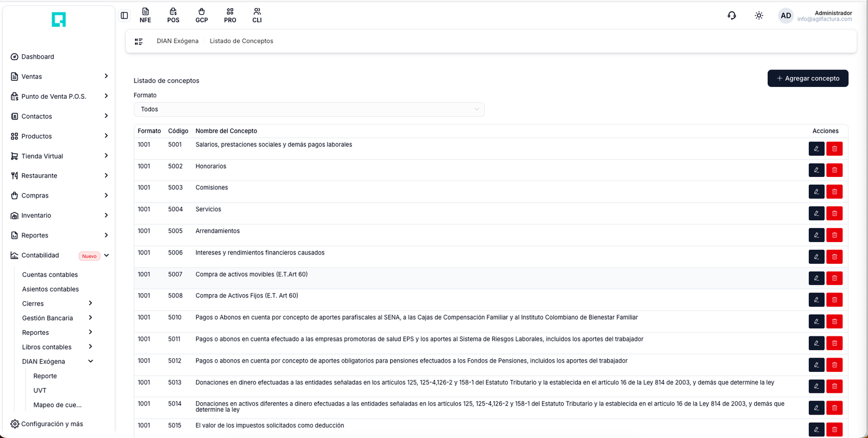
Task: Edit concept 5002 Honorarios
Action: [x=816, y=170]
